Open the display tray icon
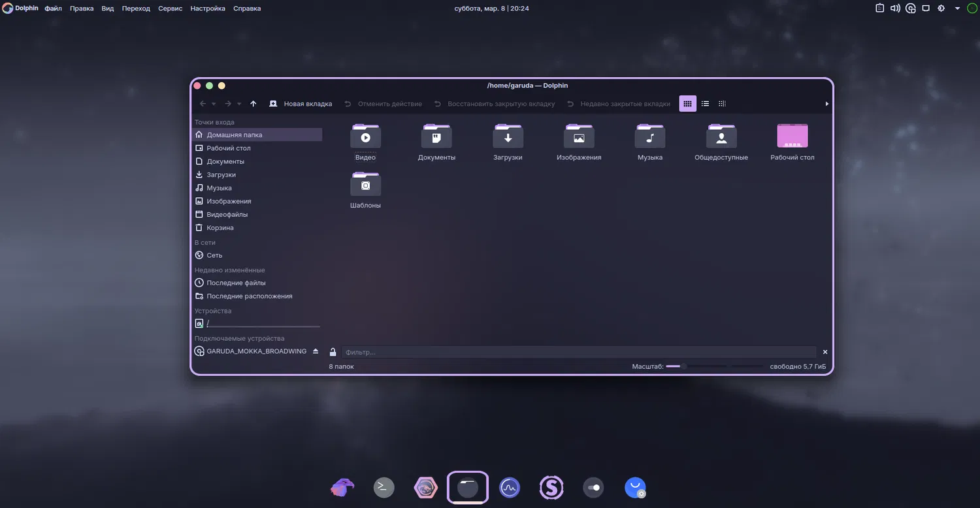 point(926,8)
